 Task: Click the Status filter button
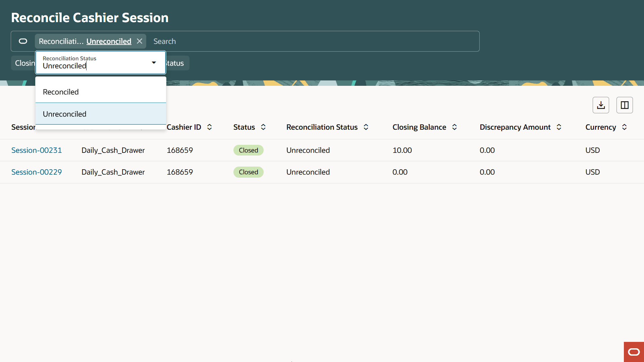[x=174, y=63]
